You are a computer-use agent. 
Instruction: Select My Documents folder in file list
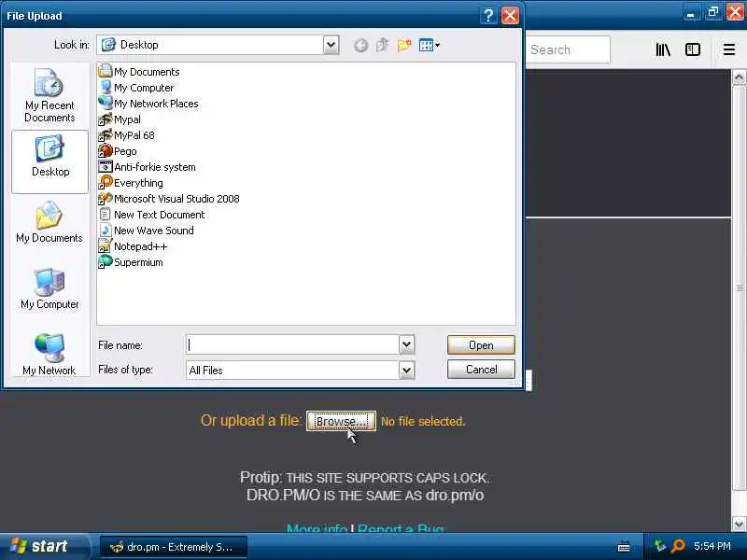138,72
